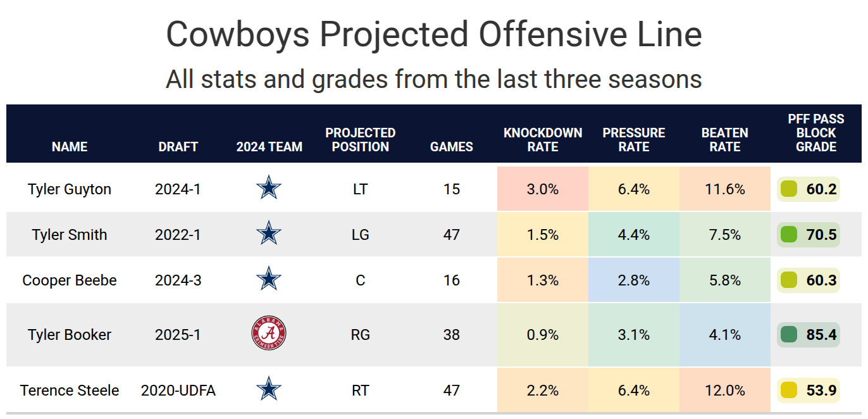Click the Tyler Booker player name

[x=70, y=335]
